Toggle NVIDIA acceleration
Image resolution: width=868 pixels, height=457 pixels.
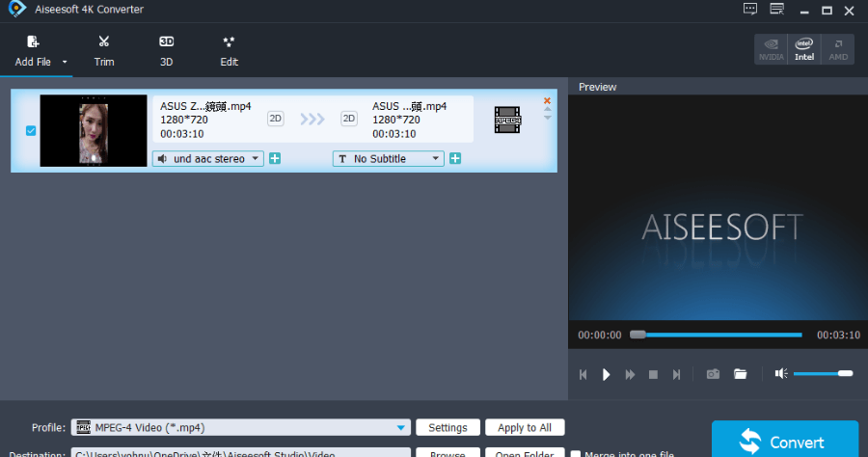tap(772, 49)
